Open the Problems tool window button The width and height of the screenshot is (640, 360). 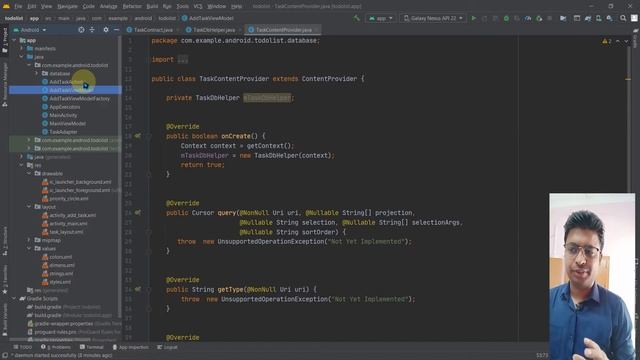coord(56,347)
